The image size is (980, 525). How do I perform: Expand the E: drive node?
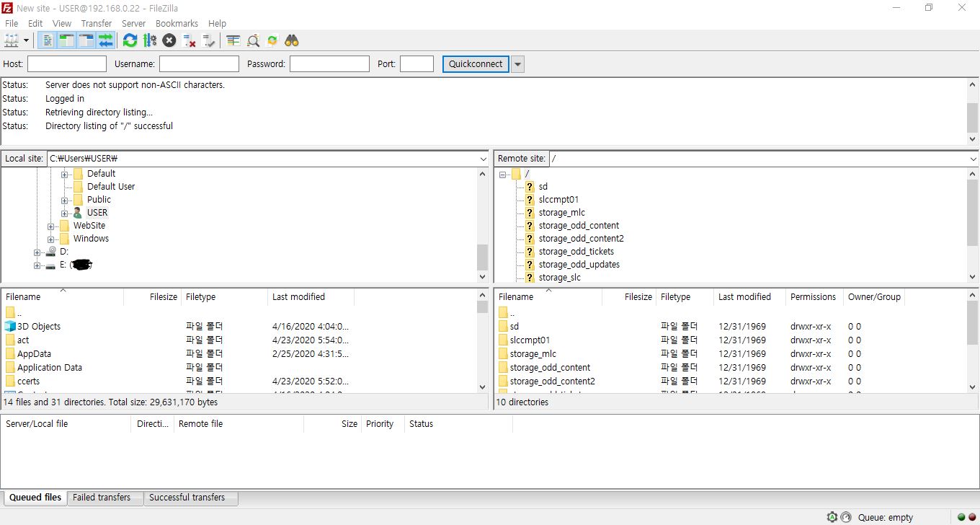[37, 265]
